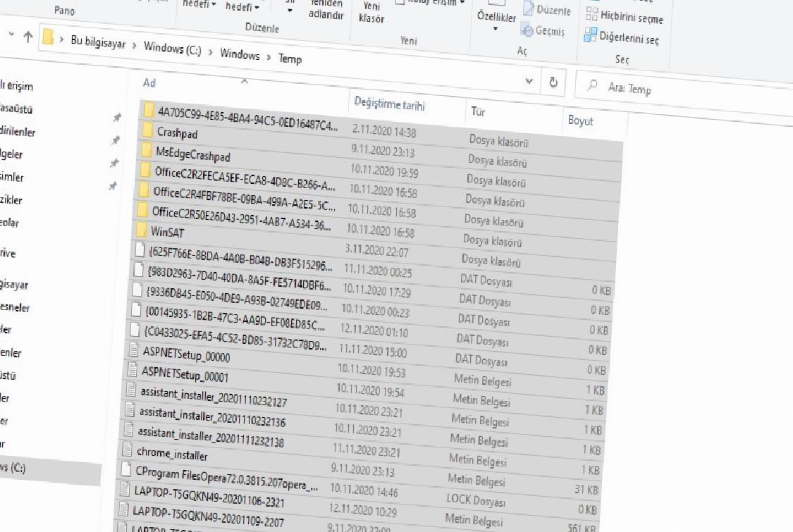Select file 'LAPTOP-T5GQKN49-20201109-2207'
This screenshot has height=532, width=793.
pyautogui.click(x=208, y=516)
